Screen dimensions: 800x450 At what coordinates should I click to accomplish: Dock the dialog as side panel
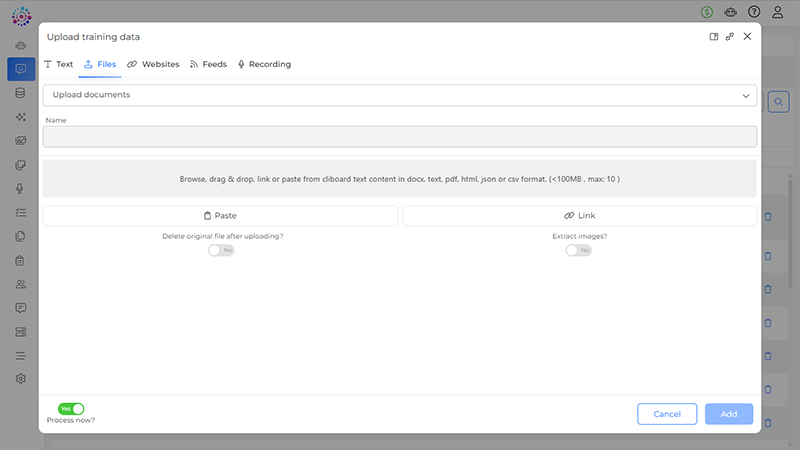click(714, 37)
